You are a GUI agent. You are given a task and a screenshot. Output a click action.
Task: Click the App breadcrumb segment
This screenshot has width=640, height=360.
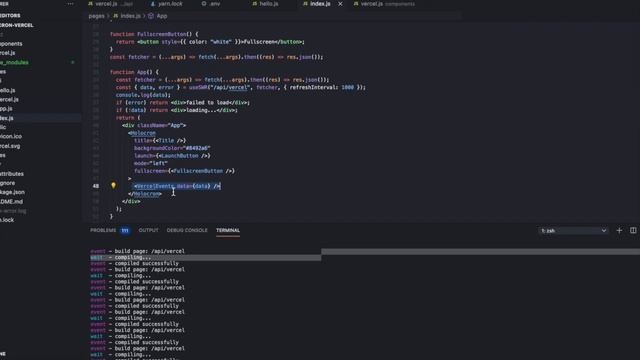click(162, 16)
